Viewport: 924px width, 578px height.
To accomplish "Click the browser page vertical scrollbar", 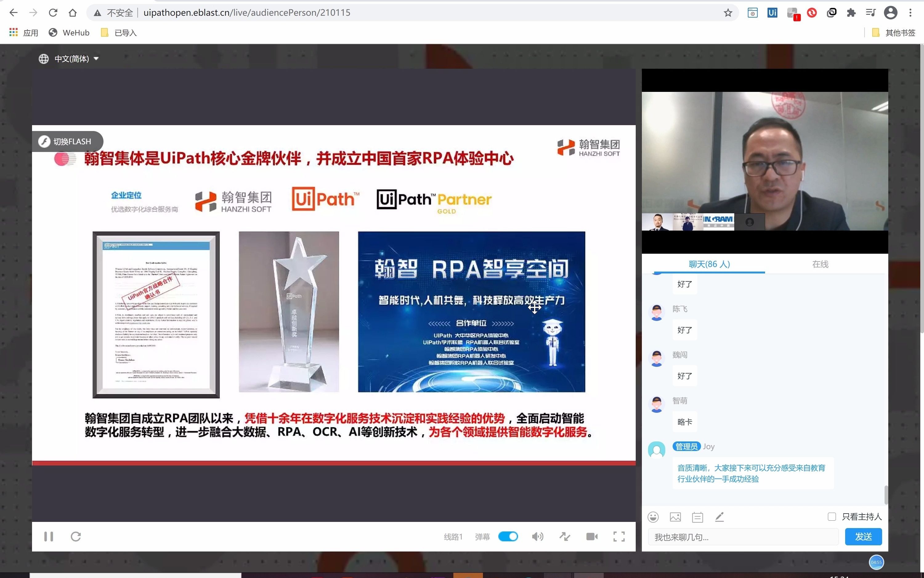I will click(922, 189).
